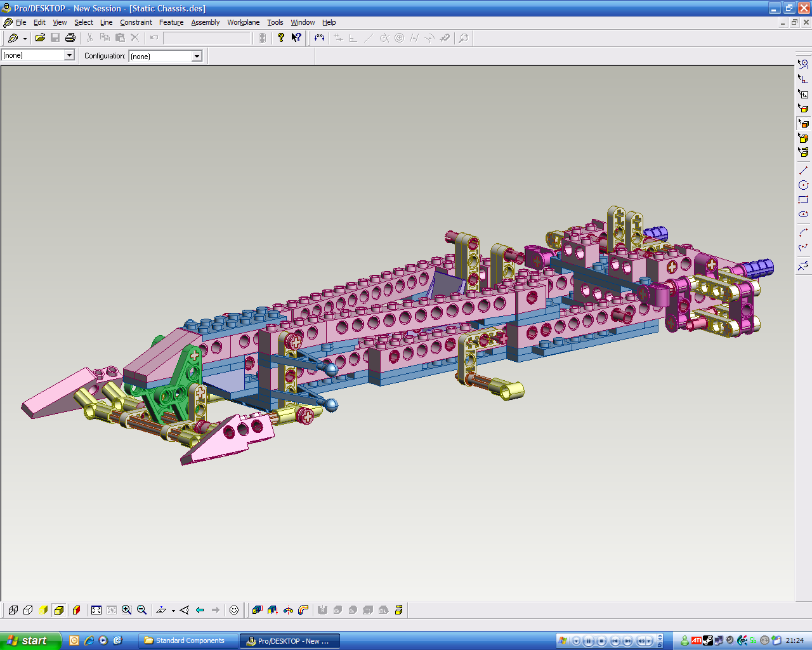The width and height of the screenshot is (812, 650).
Task: Click the Extrude Profile feature icon
Action: 257,610
